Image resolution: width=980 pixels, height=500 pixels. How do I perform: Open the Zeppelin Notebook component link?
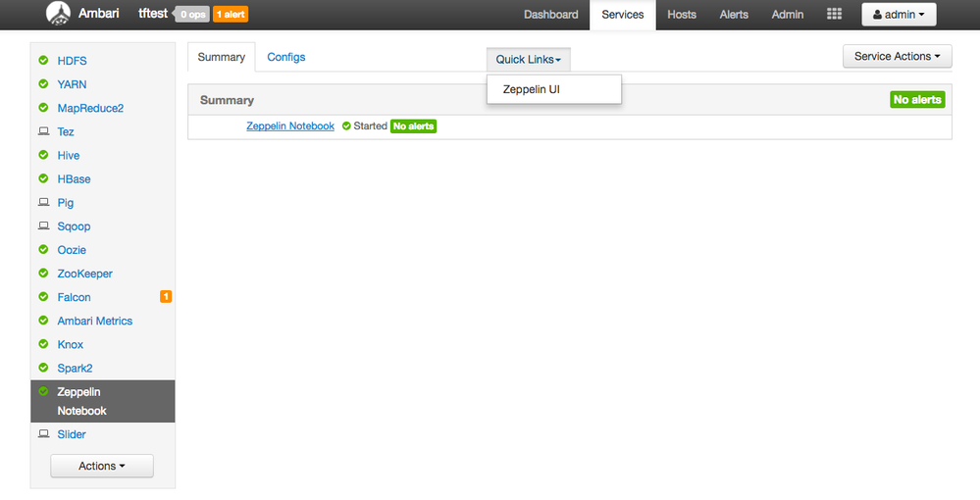tap(290, 126)
